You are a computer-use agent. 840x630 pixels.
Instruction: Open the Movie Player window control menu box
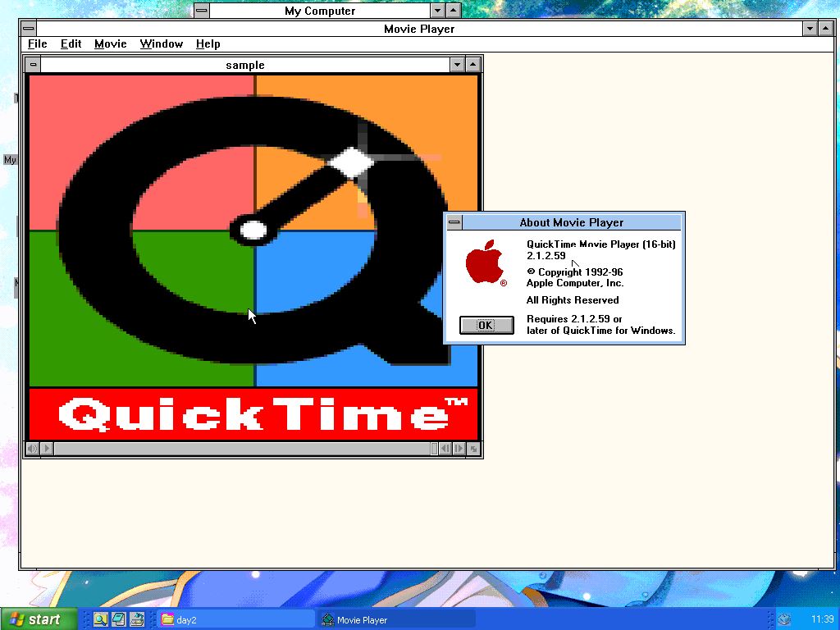(29, 29)
